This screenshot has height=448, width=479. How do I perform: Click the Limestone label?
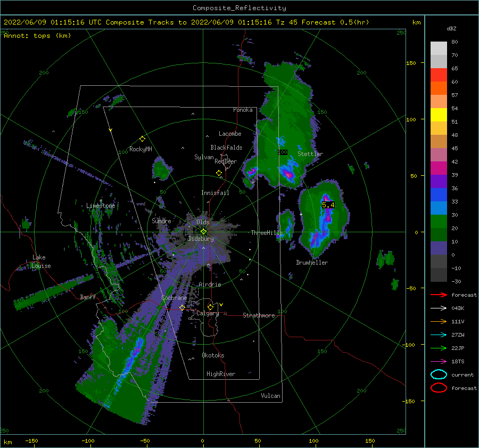pyautogui.click(x=101, y=206)
